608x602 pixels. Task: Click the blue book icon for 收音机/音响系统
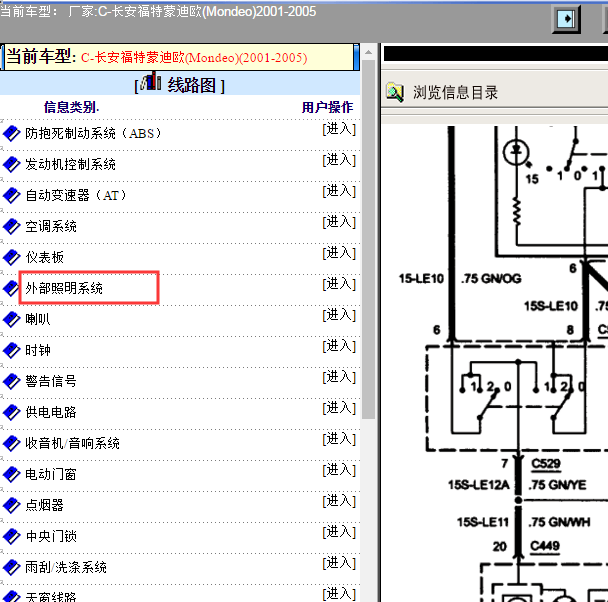click(x=11, y=443)
